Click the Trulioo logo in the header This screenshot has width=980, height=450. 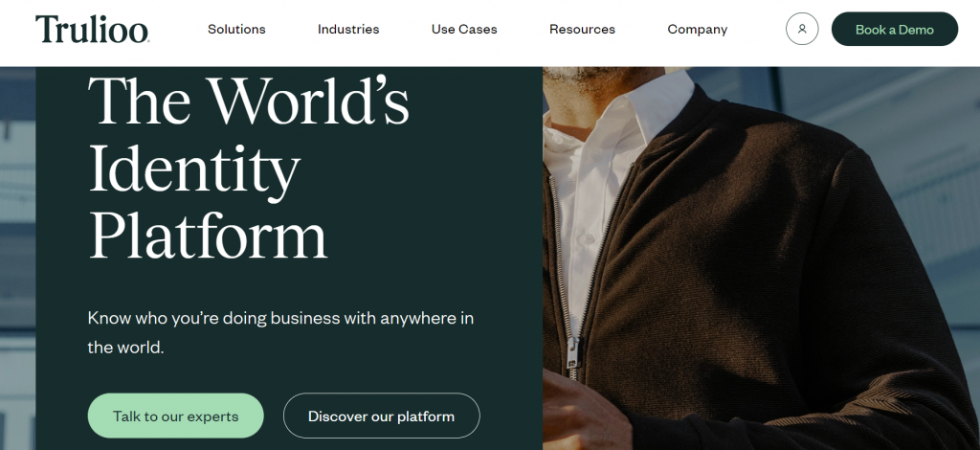pos(92,29)
